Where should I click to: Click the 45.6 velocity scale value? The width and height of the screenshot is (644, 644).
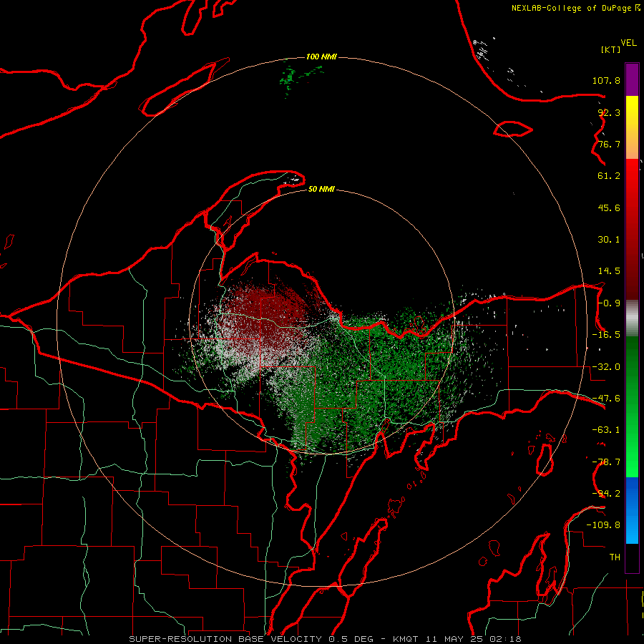609,208
